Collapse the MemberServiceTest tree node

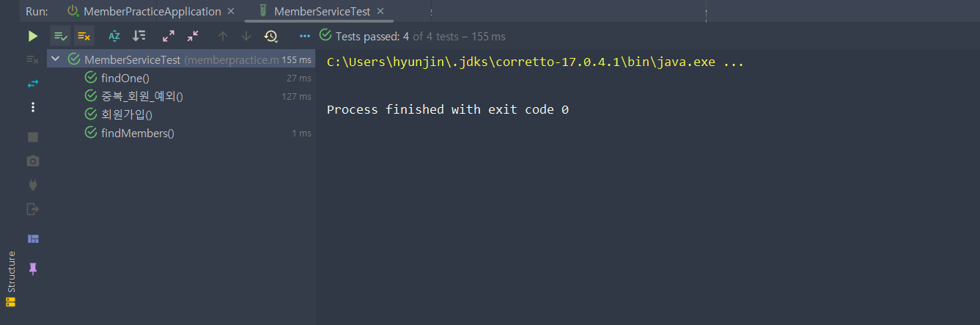56,59
